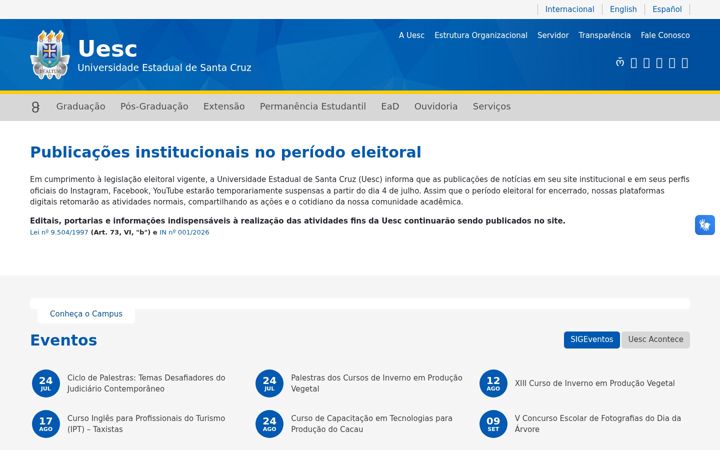
Task: Open Palestras dos Cursos de Inverno event
Action: tap(377, 383)
